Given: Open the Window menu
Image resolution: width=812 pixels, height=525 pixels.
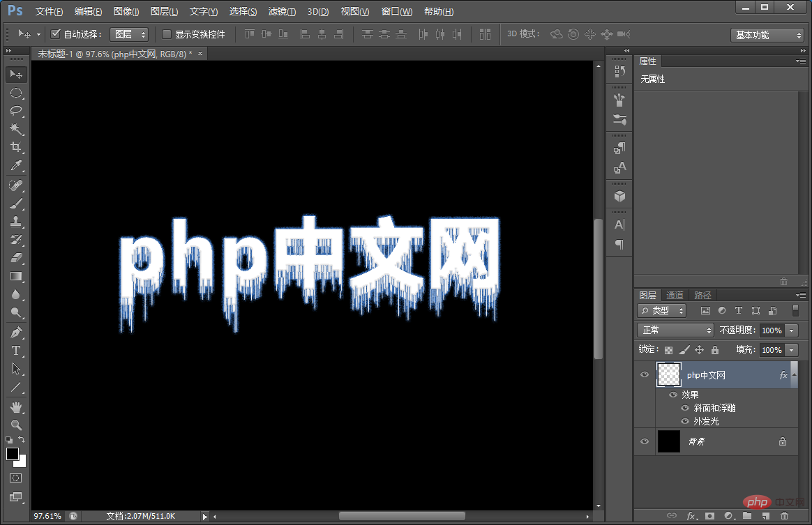Looking at the screenshot, I should point(397,11).
